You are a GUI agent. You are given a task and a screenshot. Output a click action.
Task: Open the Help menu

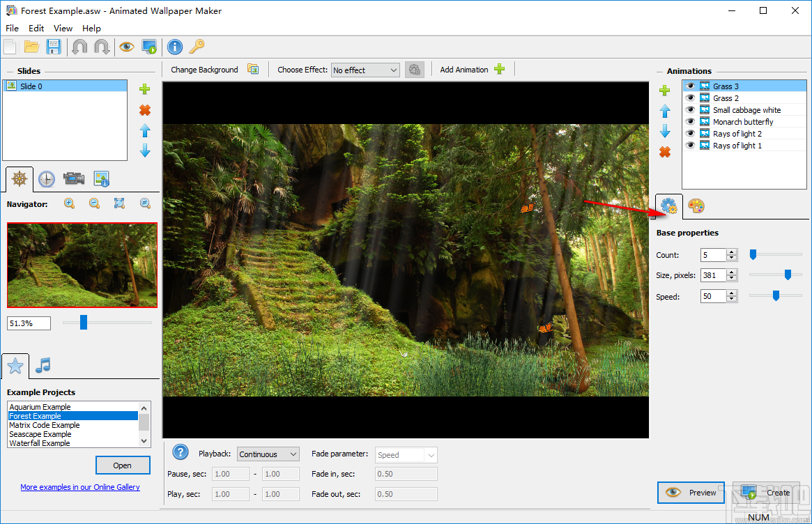pos(91,28)
